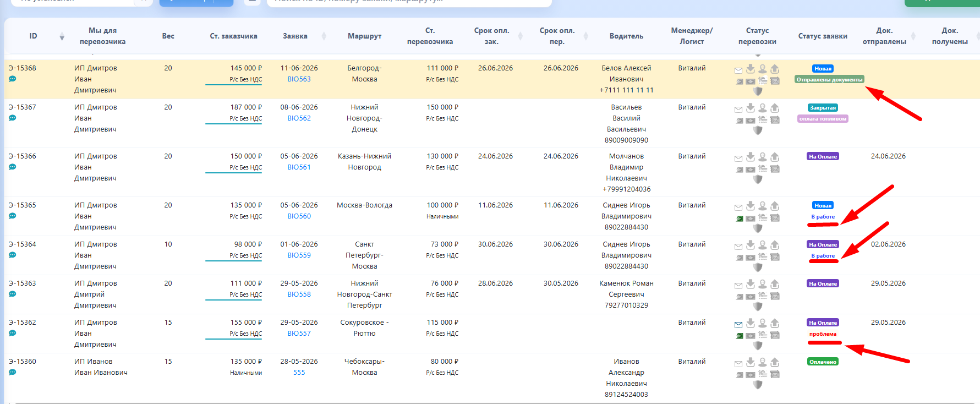Open the chat bubble under ID Э-15368
The height and width of the screenshot is (404, 980).
[12, 79]
